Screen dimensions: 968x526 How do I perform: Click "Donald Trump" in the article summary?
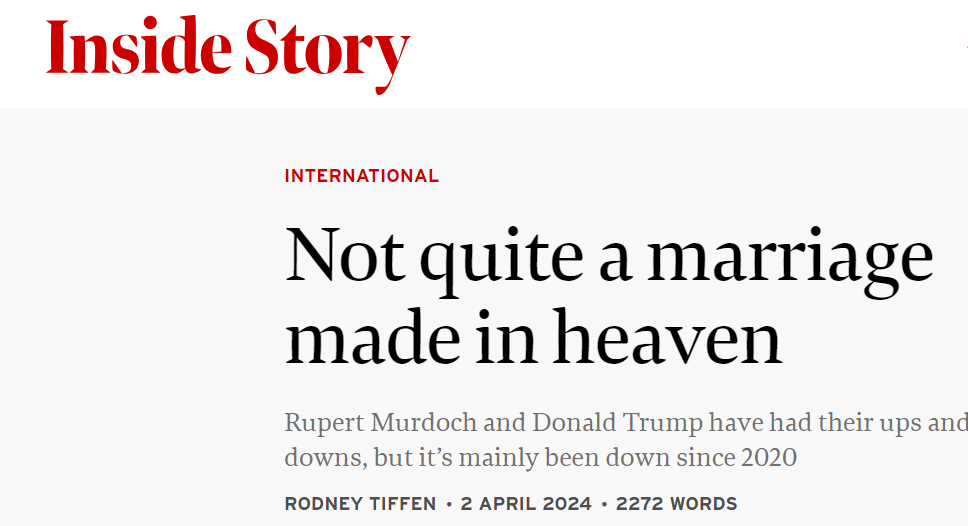(617, 423)
